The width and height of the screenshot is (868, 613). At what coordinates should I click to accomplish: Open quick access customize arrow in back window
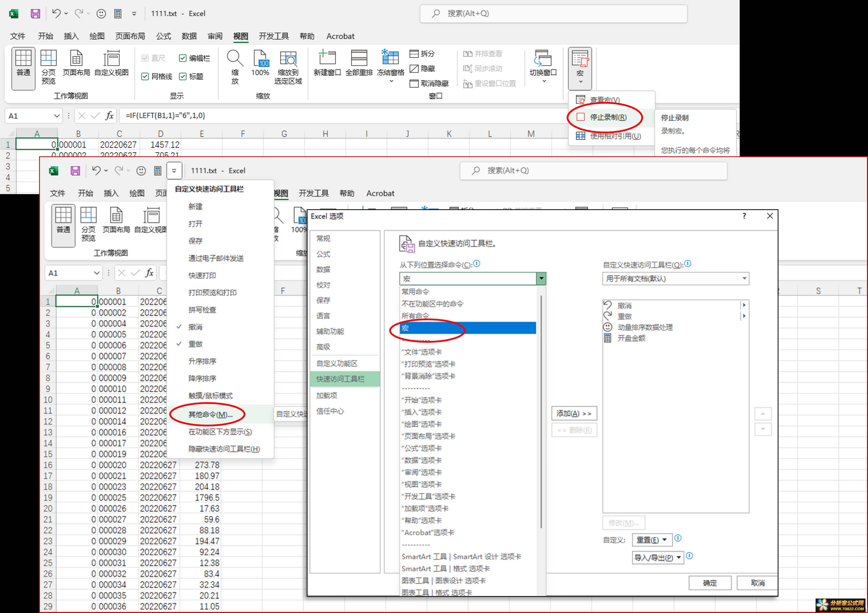click(x=134, y=14)
